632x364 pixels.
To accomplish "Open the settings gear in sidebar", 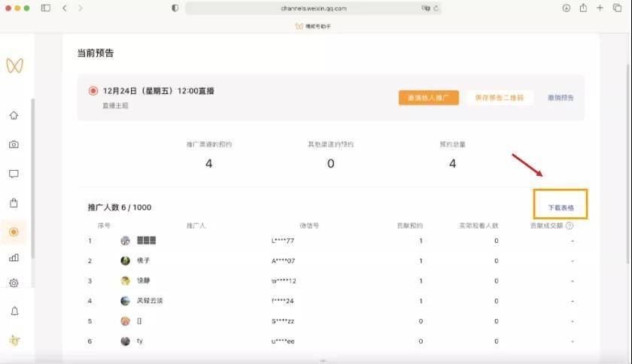I will pyautogui.click(x=14, y=283).
